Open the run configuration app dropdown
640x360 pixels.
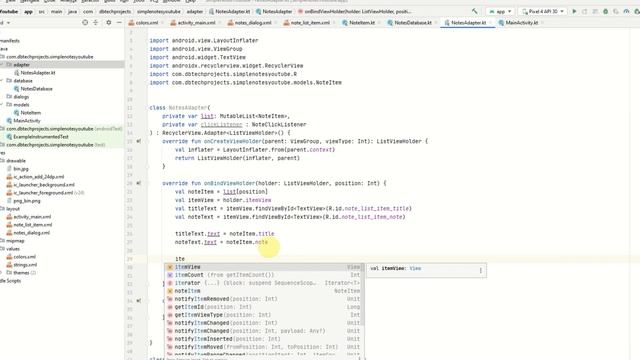tap(500, 11)
